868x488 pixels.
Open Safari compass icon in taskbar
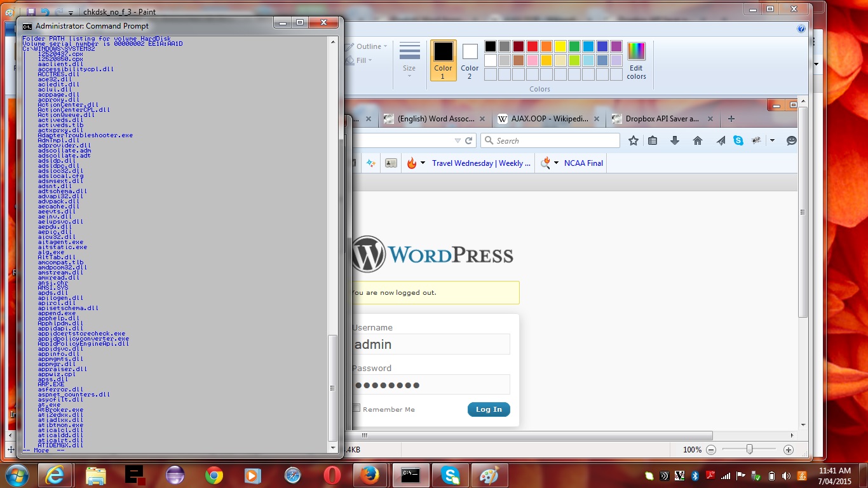tap(292, 475)
